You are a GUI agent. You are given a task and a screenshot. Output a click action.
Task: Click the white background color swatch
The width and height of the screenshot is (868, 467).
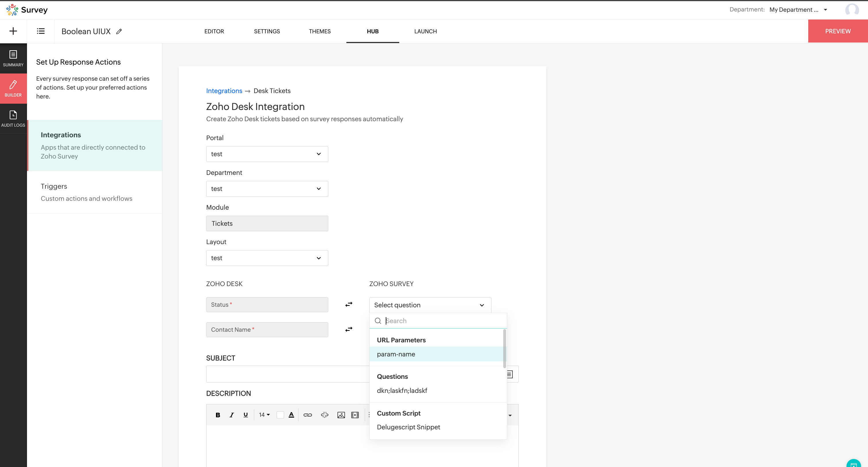[x=280, y=415]
